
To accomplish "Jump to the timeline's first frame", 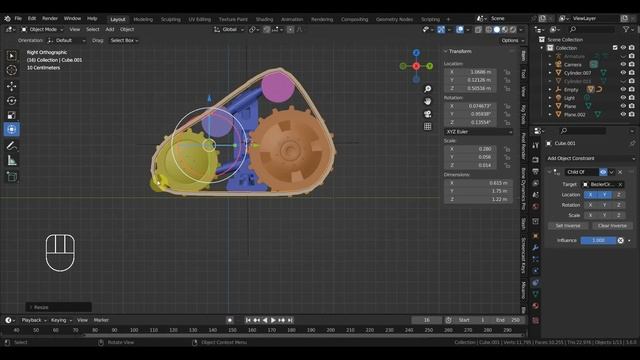I will click(248, 320).
